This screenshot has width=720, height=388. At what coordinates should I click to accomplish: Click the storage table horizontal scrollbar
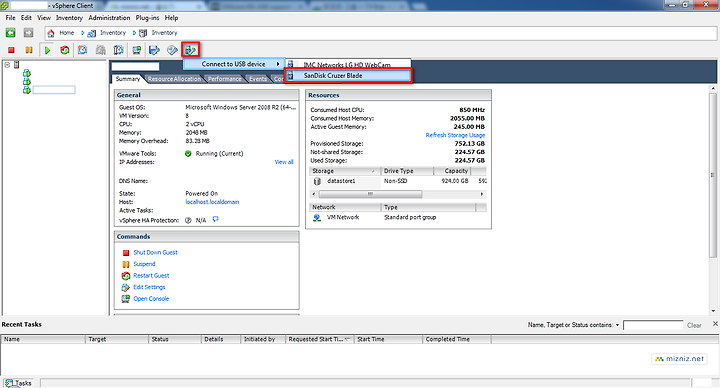[x=370, y=194]
